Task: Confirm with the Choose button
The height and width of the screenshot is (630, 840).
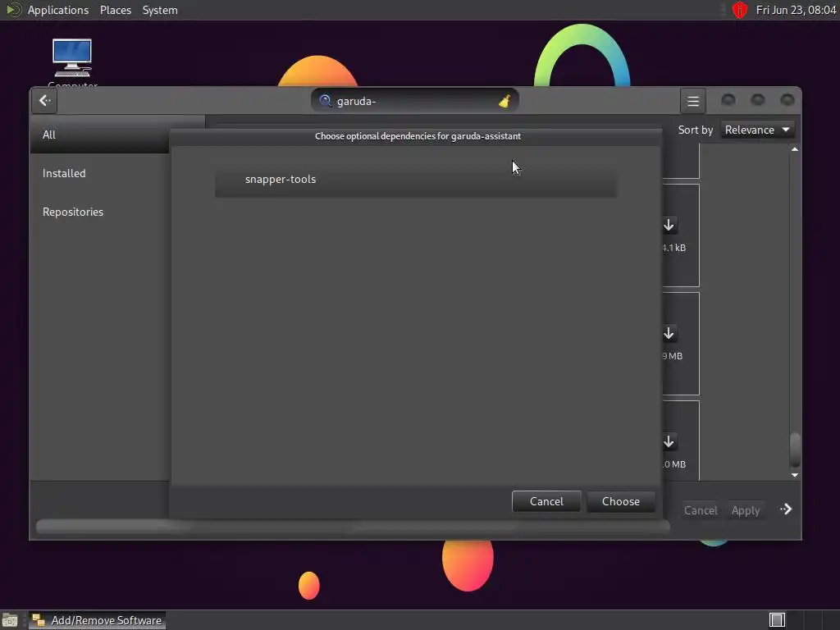Action: (x=620, y=501)
